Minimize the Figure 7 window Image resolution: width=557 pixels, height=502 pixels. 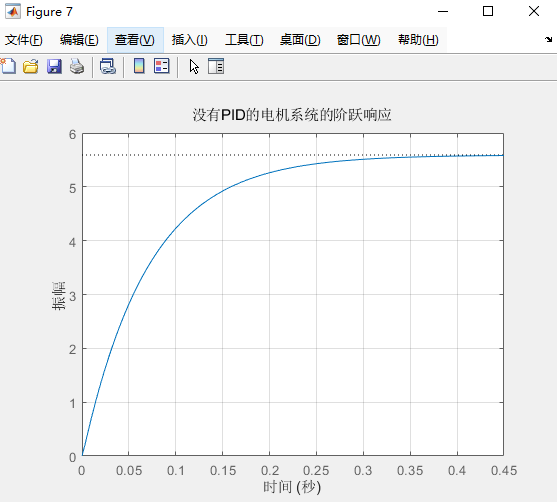(443, 11)
